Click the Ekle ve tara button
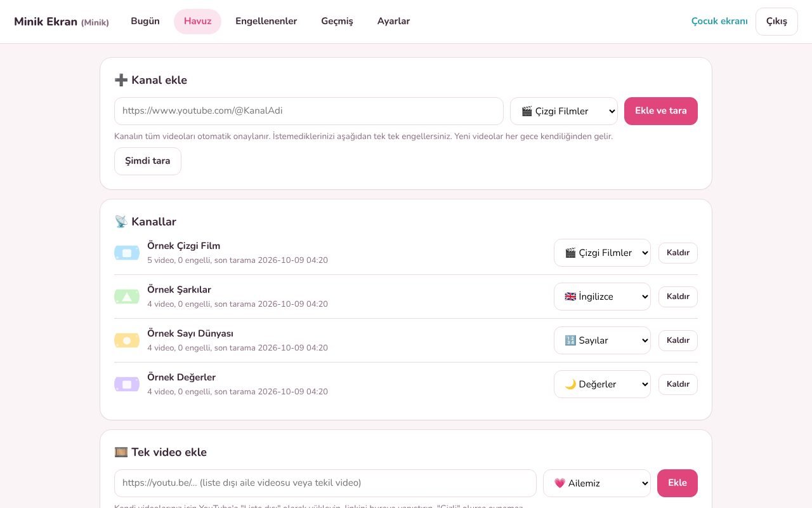Image resolution: width=812 pixels, height=508 pixels. 661,111
